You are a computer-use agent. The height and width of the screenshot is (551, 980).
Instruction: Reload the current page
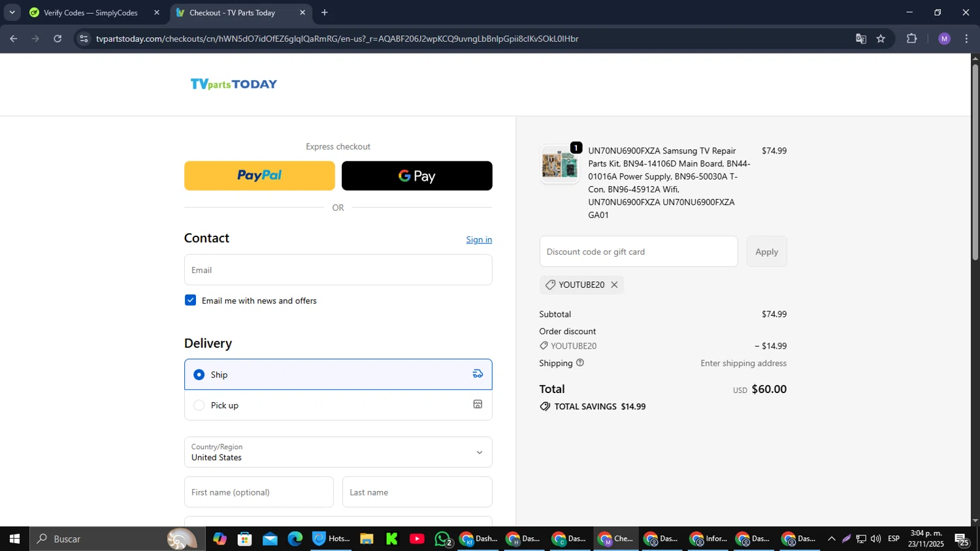point(57,39)
